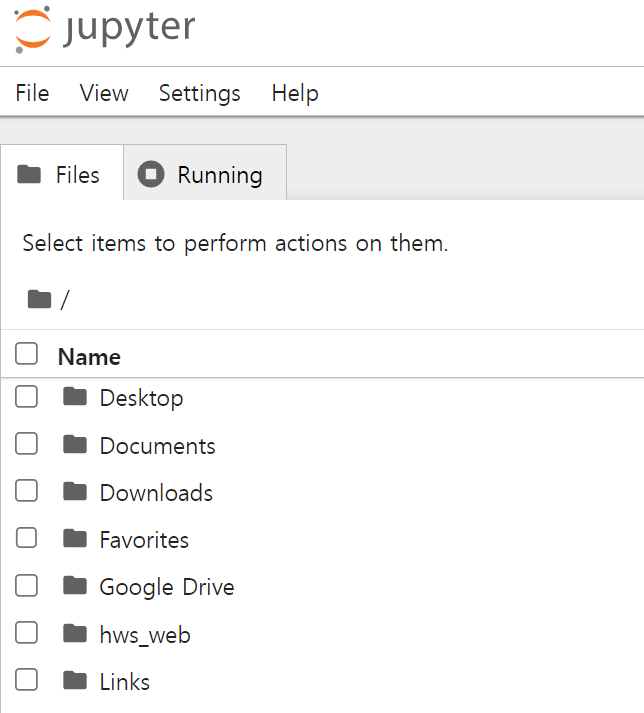
Task: Open the Google Drive folder link
Action: [166, 587]
